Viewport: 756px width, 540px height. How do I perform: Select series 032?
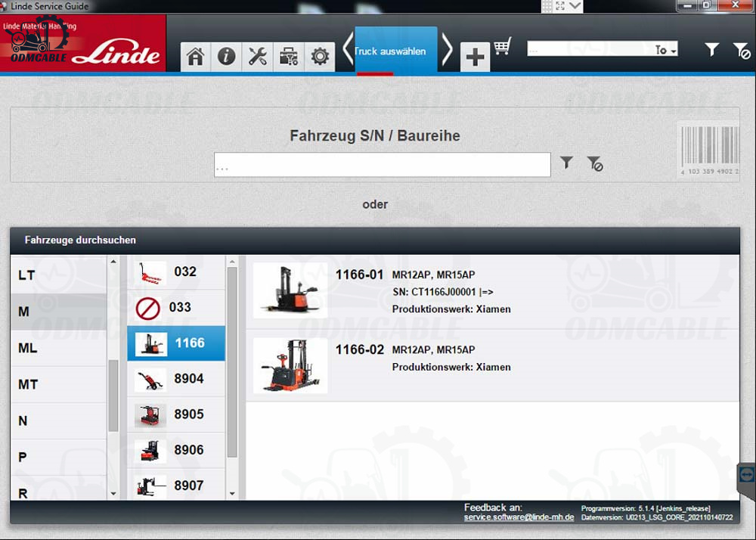click(x=176, y=272)
